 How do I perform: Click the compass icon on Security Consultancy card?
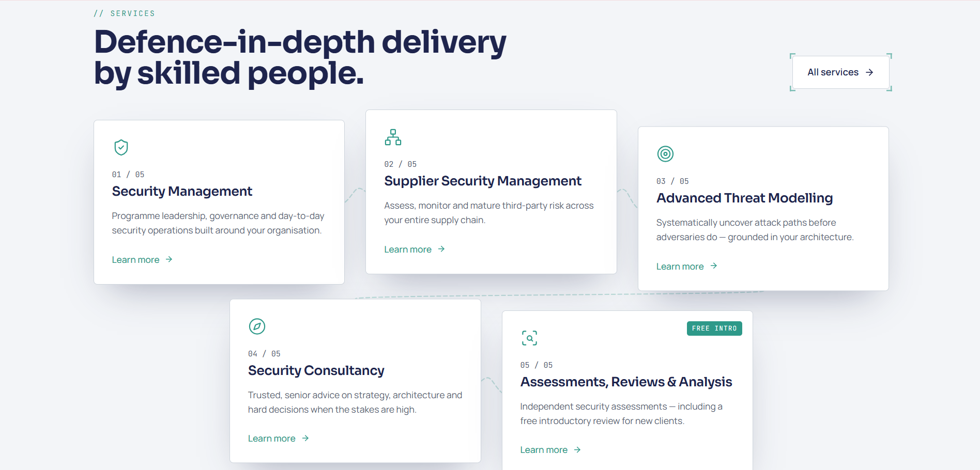pyautogui.click(x=257, y=326)
